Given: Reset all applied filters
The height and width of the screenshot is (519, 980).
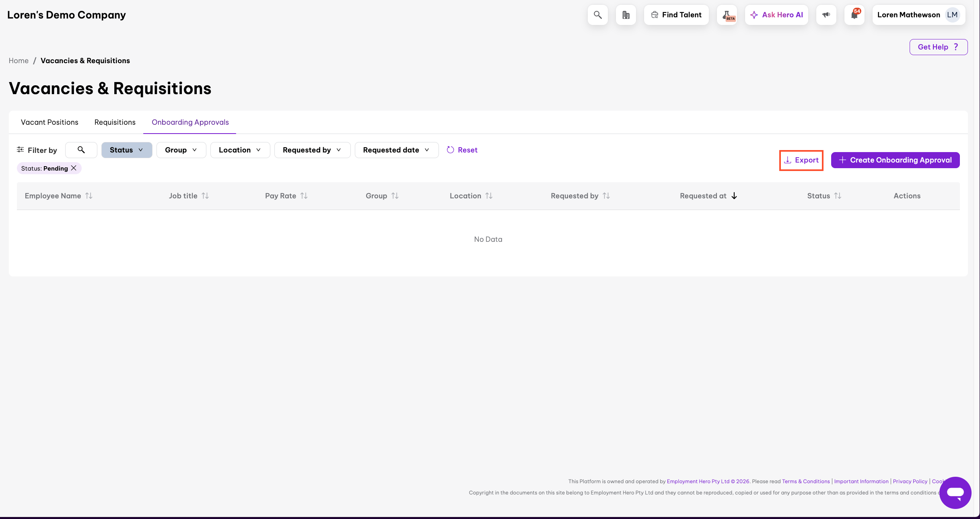Looking at the screenshot, I should [x=462, y=150].
